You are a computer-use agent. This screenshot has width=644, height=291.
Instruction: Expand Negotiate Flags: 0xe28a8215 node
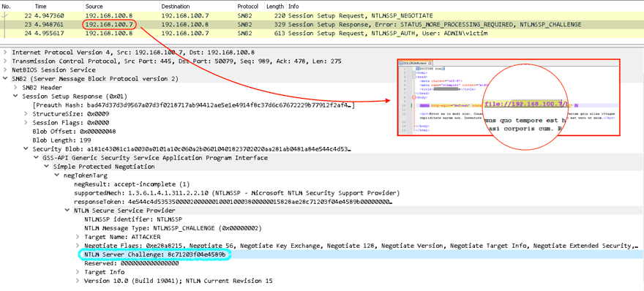[78, 246]
